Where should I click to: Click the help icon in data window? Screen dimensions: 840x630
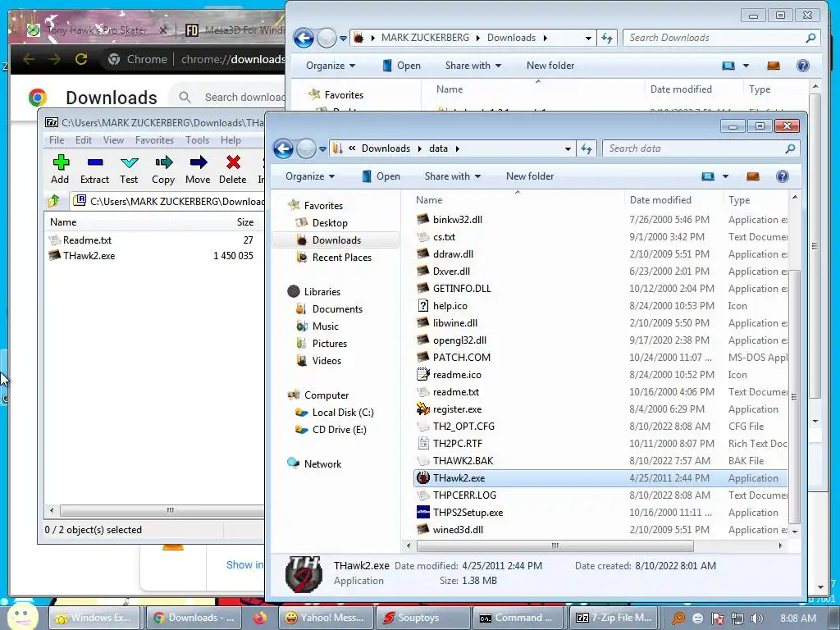[782, 176]
